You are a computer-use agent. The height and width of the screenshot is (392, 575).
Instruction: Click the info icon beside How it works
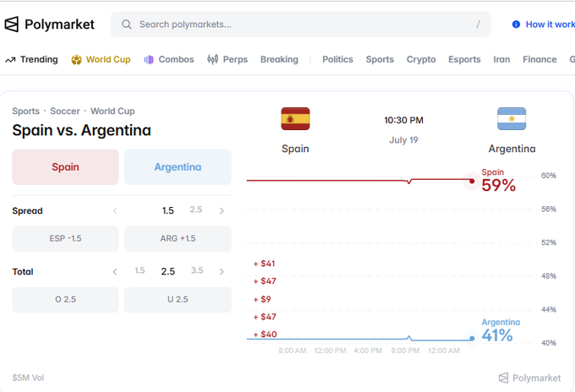[x=516, y=24]
